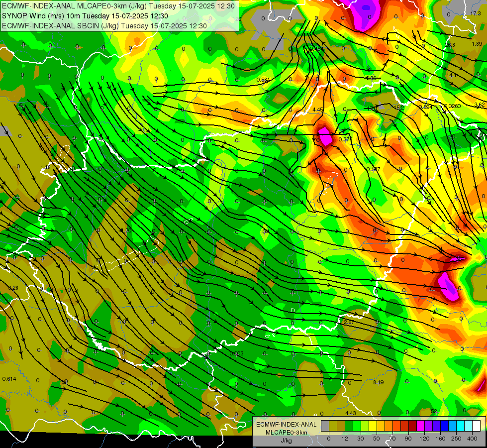
Task: Click the 0.0260 value on map
Action: pyautogui.click(x=452, y=106)
